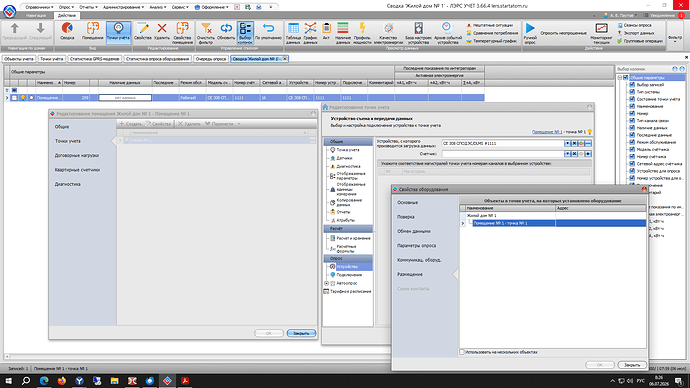This screenshot has height=388, width=690.
Task: Uncheck the Модель счетчика column checkbox
Action: pos(632,150)
